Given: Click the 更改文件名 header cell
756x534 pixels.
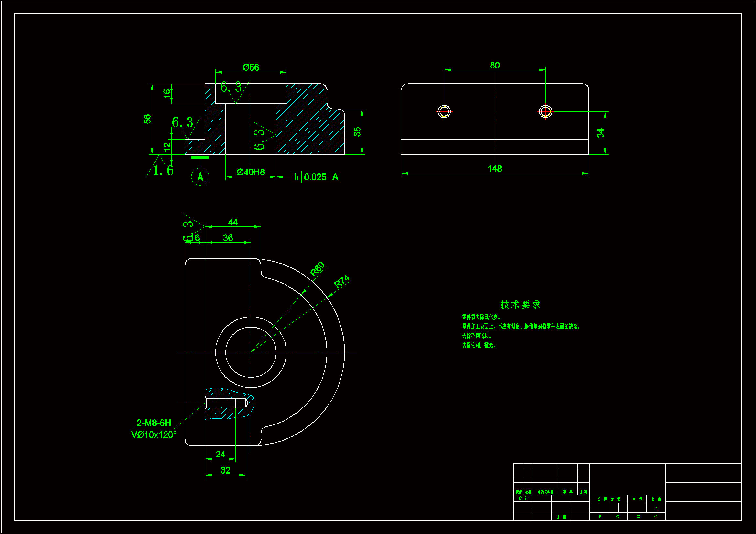Looking at the screenshot, I should point(545,492).
